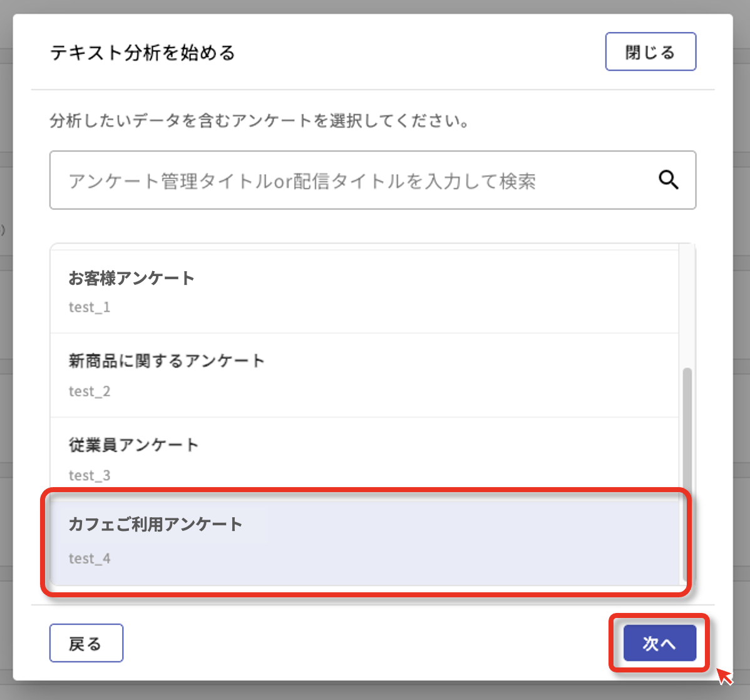Screen dimensions: 750x700
Task: Choose the 従業員アンケート list entry
Action: click(133, 445)
